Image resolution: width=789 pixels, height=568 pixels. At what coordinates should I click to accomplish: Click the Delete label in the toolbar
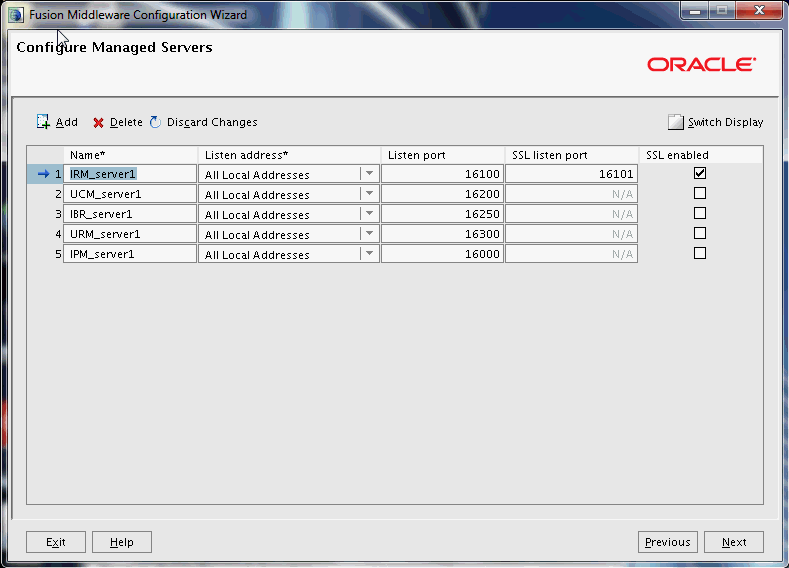coord(126,122)
